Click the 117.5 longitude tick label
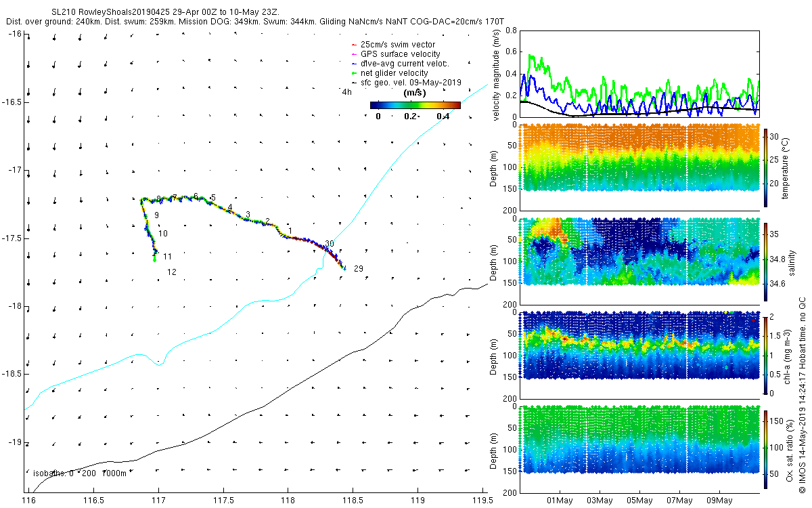 (223, 501)
